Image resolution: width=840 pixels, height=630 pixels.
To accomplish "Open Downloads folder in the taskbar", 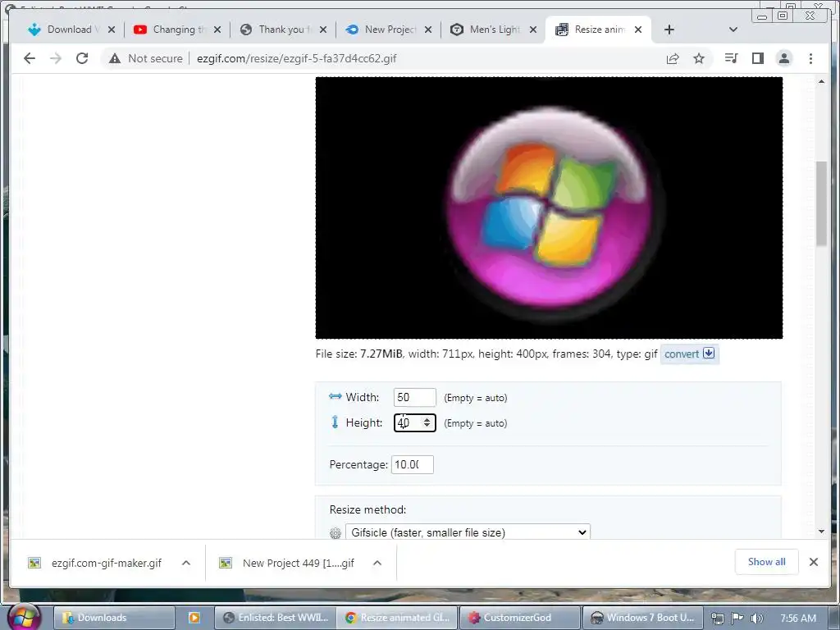I will tap(114, 618).
